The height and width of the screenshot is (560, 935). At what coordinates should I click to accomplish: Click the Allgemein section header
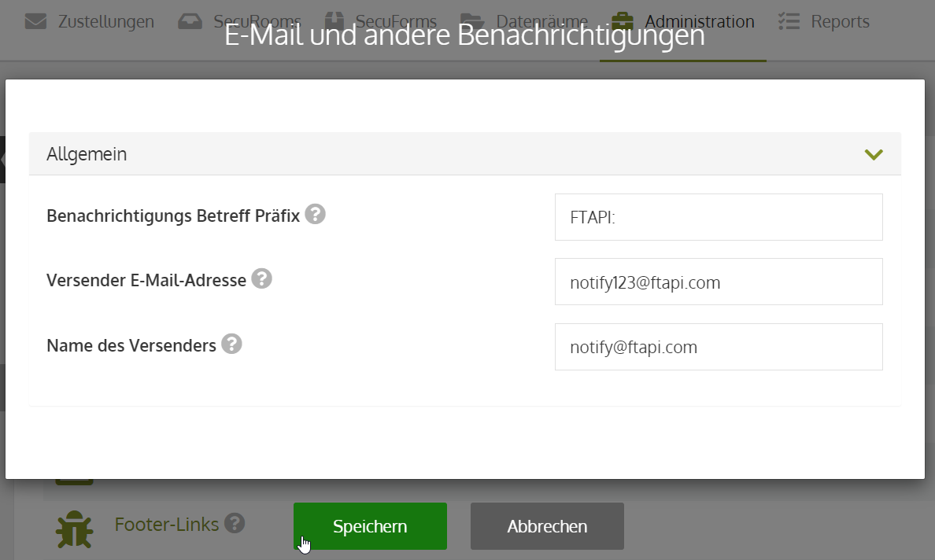point(465,153)
